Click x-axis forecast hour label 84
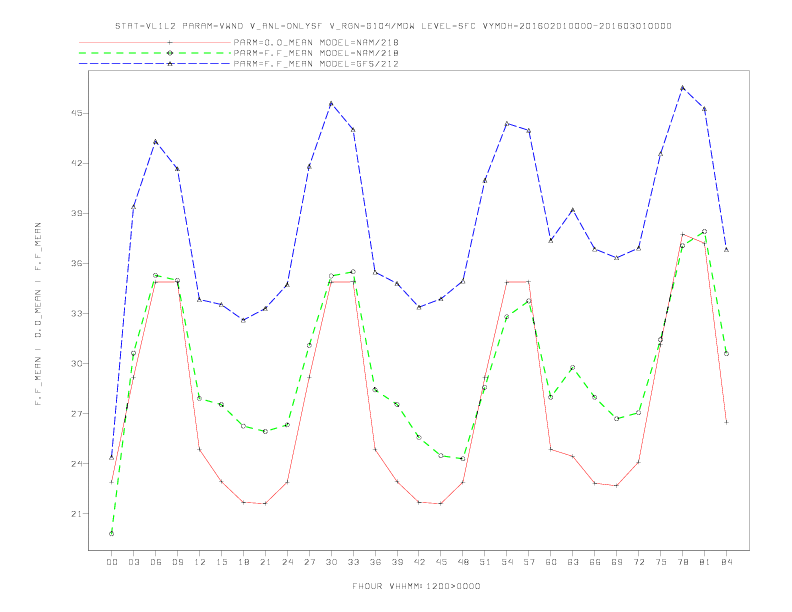Screen dimensions: 792x612 click(x=726, y=562)
